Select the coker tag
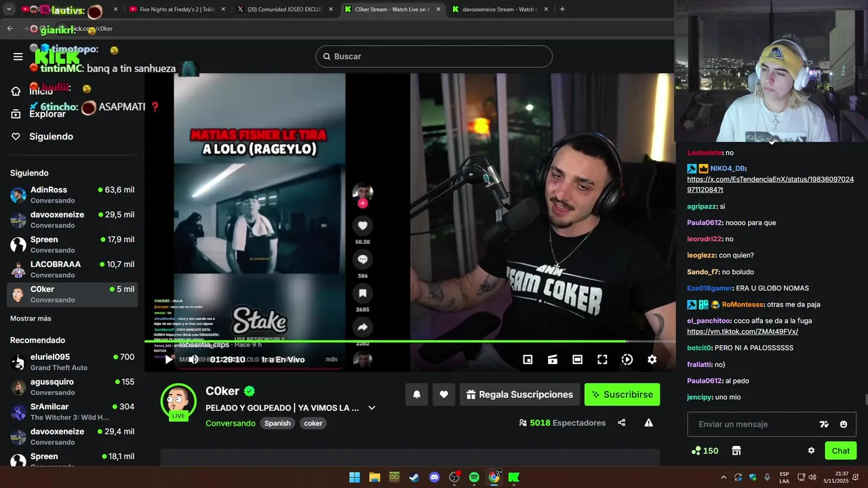The width and height of the screenshot is (868, 488). [x=313, y=423]
